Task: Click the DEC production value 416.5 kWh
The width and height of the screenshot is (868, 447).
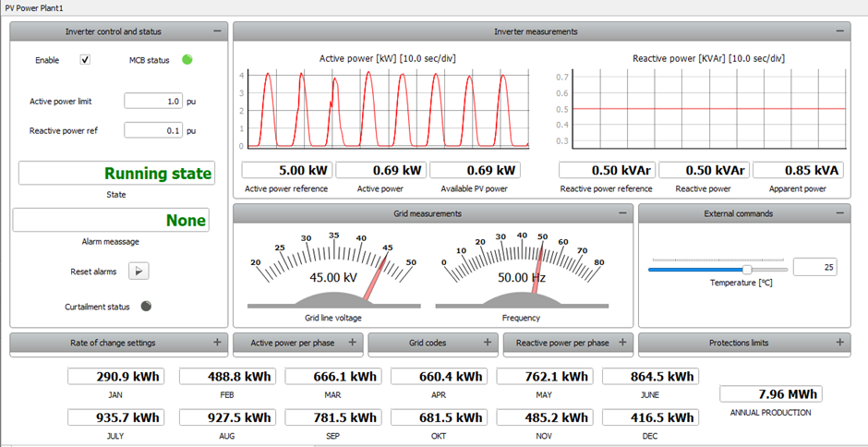Action: coord(650,417)
